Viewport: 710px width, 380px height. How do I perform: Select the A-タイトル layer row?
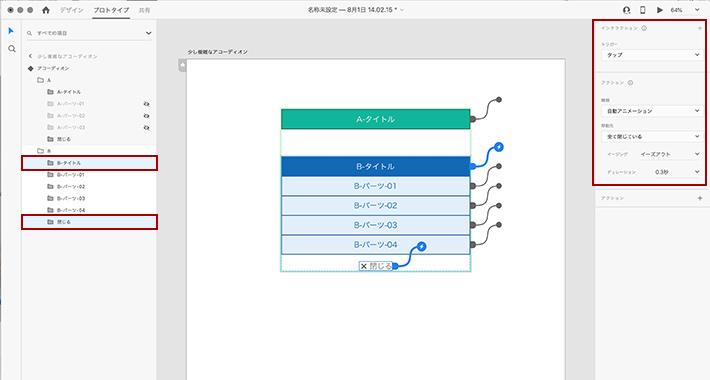(x=89, y=92)
